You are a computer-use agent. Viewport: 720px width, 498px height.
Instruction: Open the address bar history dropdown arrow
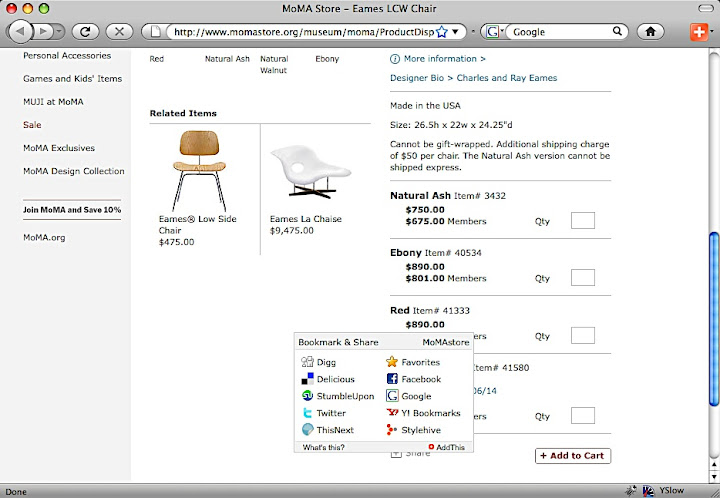click(x=456, y=32)
